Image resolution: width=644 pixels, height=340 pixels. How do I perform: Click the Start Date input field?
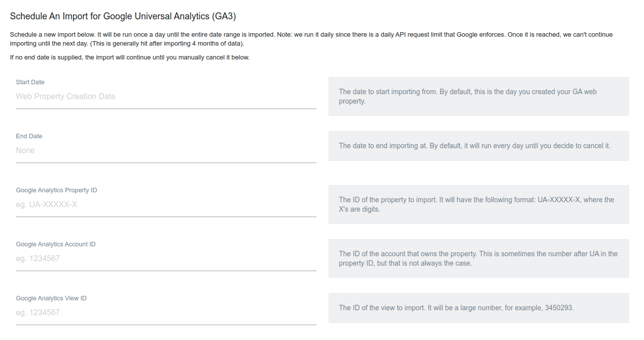(x=166, y=97)
